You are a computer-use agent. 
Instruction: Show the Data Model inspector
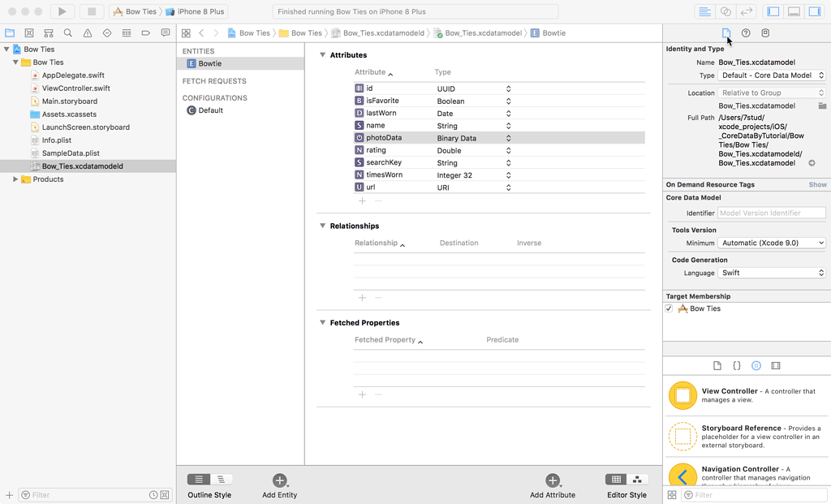tap(765, 32)
